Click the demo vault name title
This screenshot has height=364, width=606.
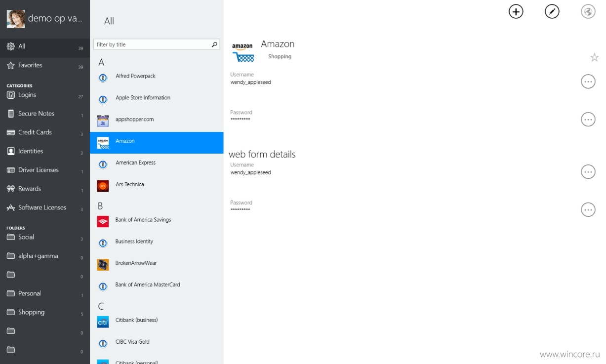(x=55, y=19)
